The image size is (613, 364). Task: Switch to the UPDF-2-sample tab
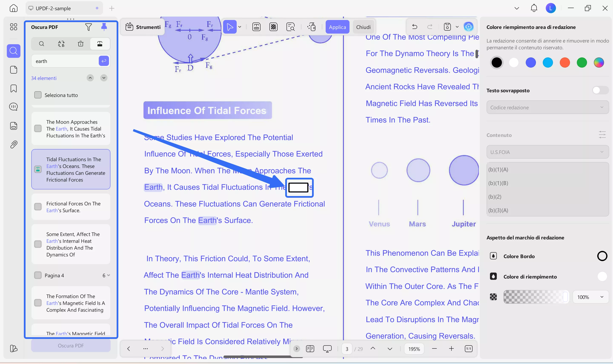pyautogui.click(x=53, y=8)
